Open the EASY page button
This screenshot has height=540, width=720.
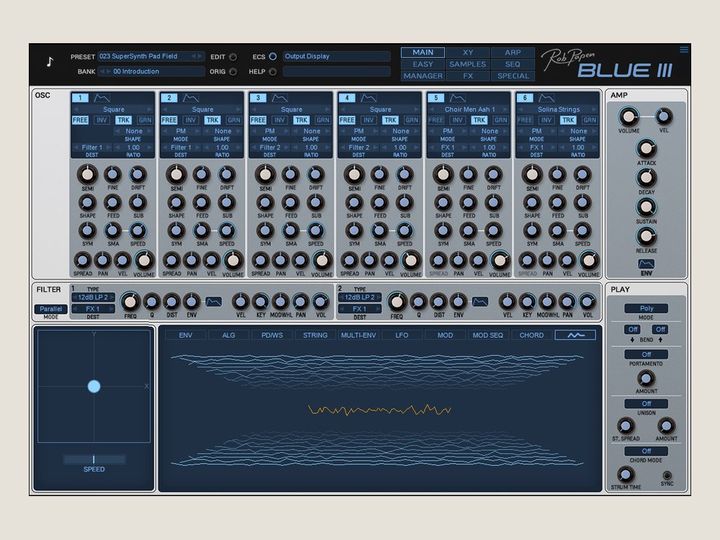click(x=423, y=64)
